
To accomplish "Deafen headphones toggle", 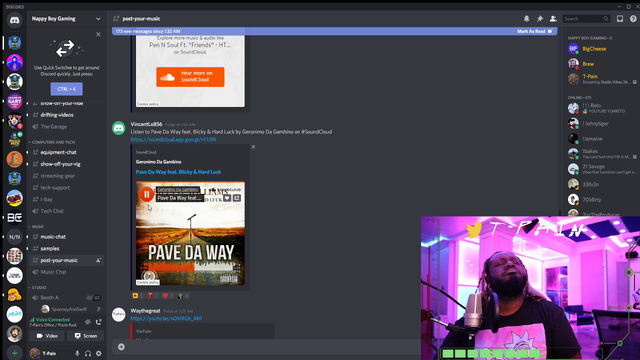I will coord(88,353).
